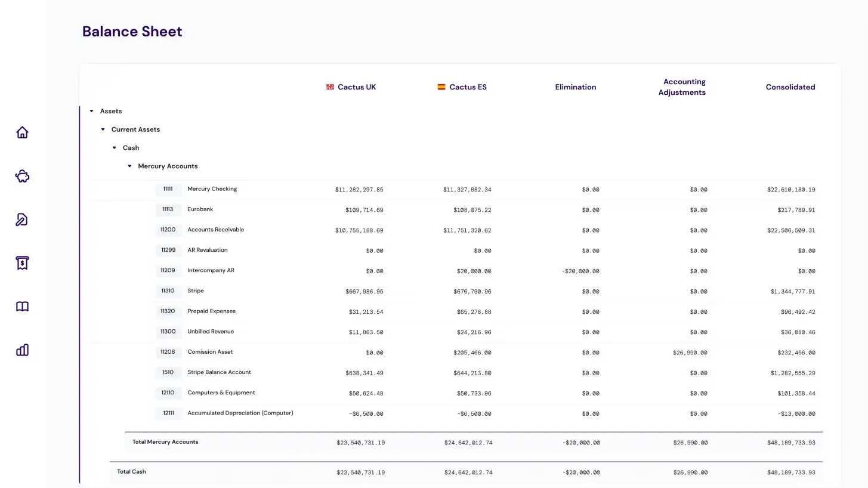Open the open book ledger icon

[22, 307]
